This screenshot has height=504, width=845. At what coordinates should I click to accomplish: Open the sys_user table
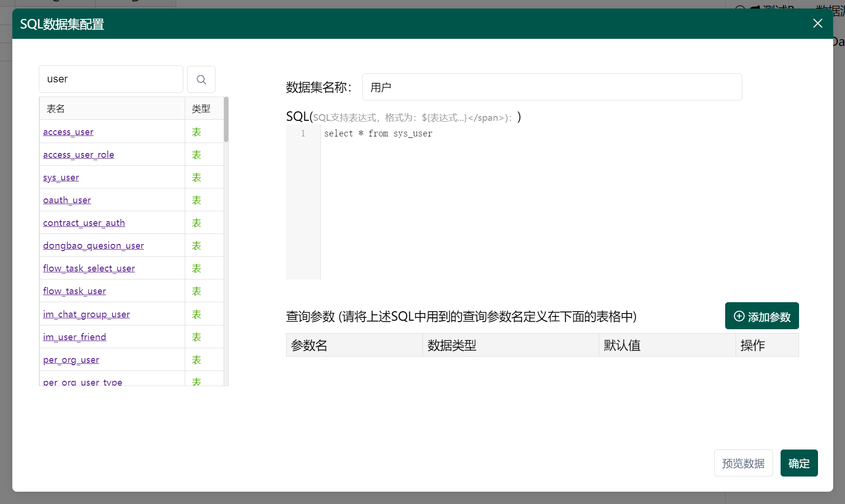(x=61, y=177)
